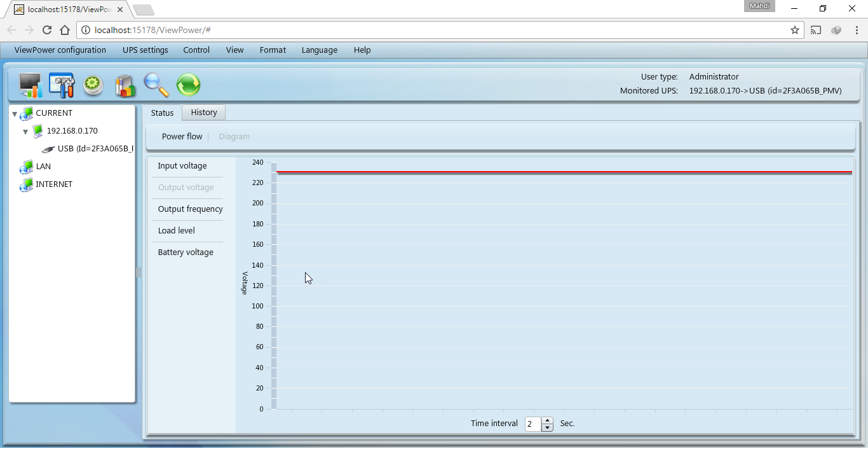Select the LAN tree item
This screenshot has height=463, width=868.
pos(43,167)
